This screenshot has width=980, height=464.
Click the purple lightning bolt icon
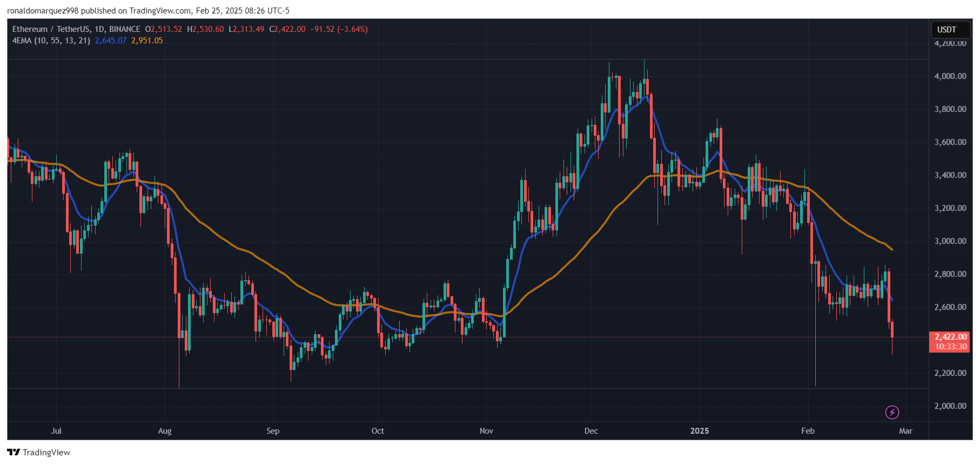[x=892, y=413]
